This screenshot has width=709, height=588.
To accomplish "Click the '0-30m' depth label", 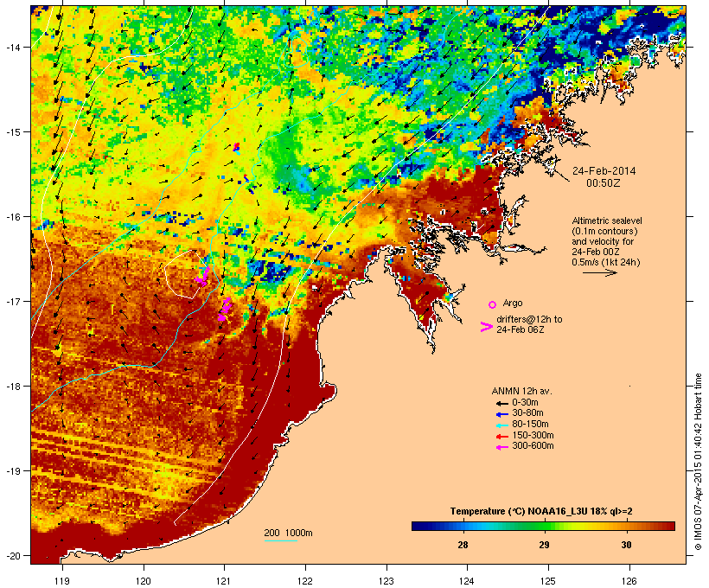I will [525, 403].
